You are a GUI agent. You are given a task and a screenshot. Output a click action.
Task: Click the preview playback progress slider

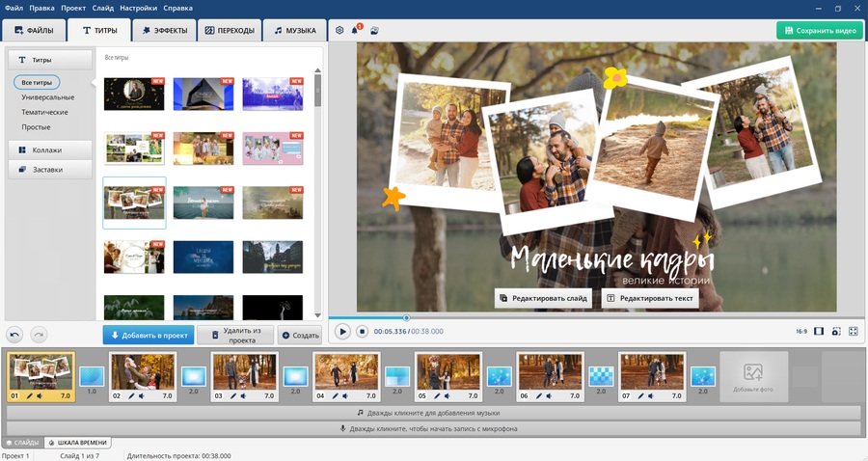point(406,317)
